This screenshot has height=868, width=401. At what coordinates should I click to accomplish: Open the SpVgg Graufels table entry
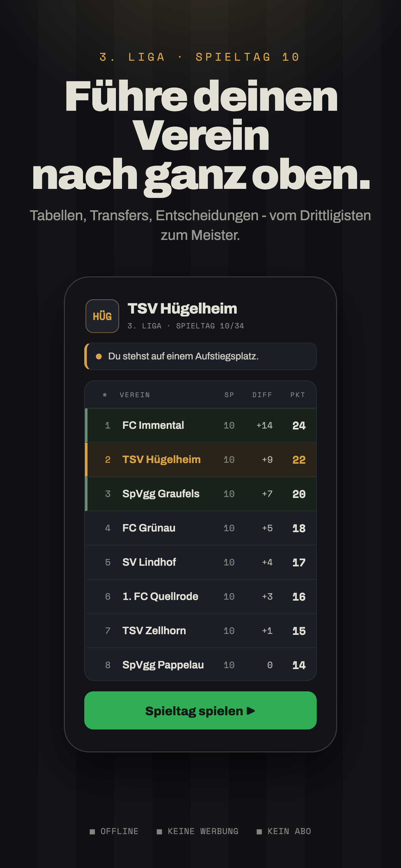(x=200, y=494)
